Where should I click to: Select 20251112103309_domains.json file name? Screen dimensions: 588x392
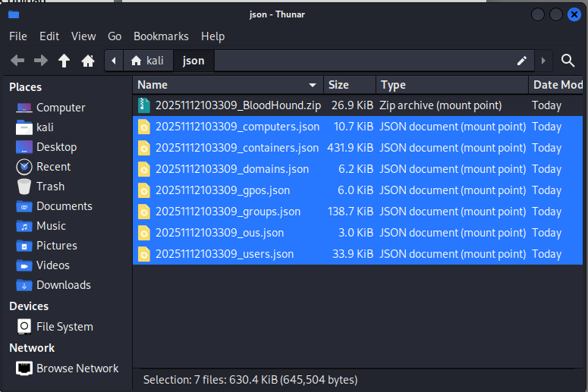pyautogui.click(x=232, y=169)
